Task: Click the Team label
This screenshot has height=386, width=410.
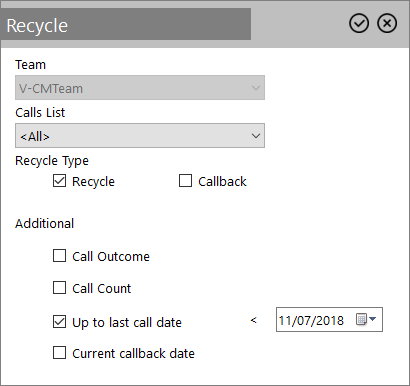Action: pos(30,65)
